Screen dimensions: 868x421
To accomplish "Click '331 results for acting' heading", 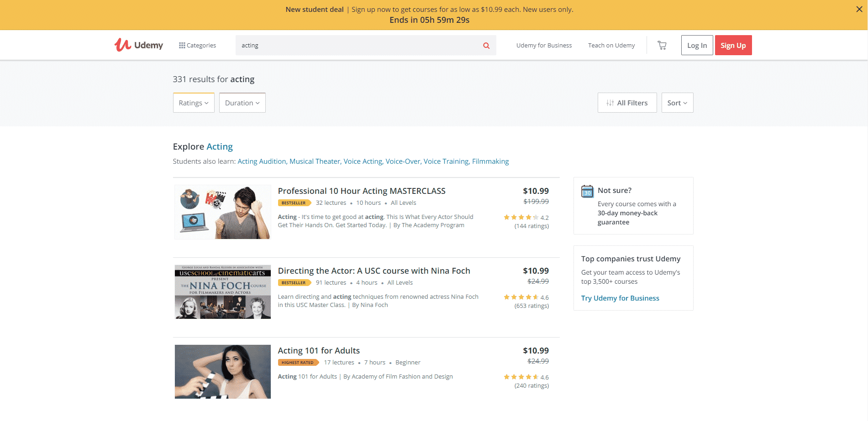I will tap(213, 79).
